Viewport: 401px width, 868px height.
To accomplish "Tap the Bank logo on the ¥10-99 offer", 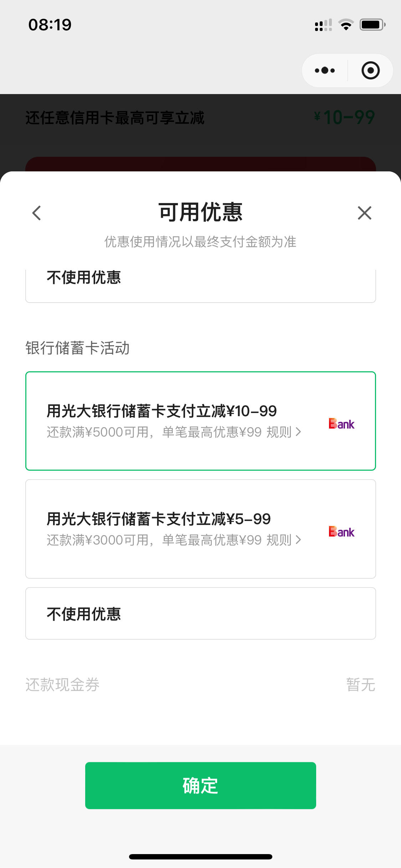I will (x=341, y=424).
